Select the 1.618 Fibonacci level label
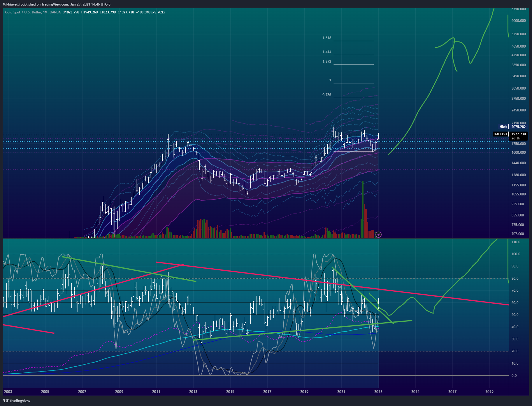 [x=327, y=38]
